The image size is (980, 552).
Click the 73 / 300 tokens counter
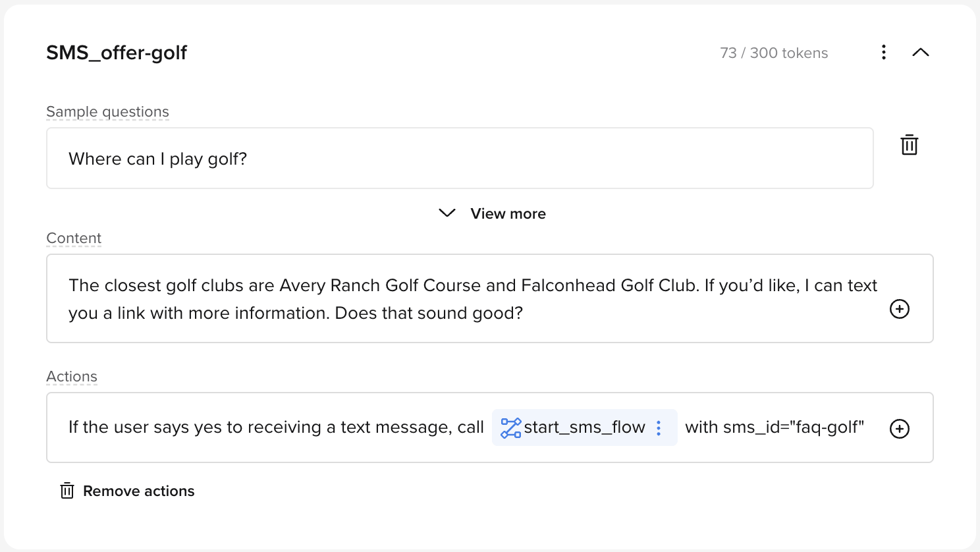coord(774,53)
